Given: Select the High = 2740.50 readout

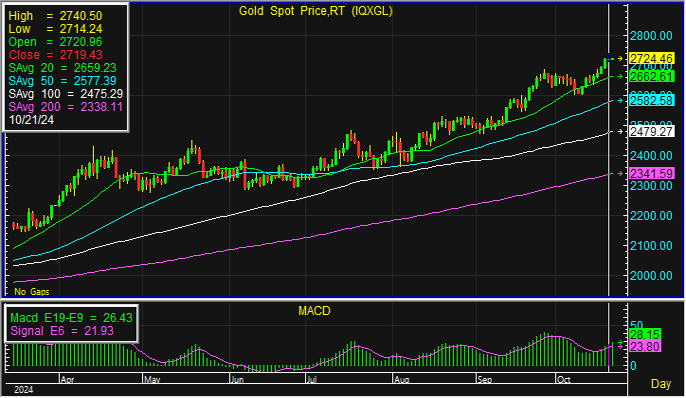Looking at the screenshot, I should point(55,16).
